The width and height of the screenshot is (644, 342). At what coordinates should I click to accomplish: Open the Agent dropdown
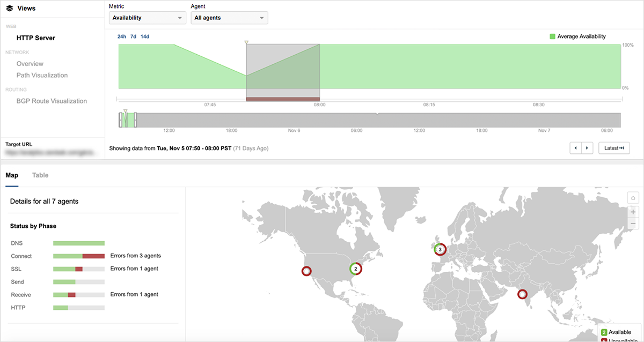[229, 18]
